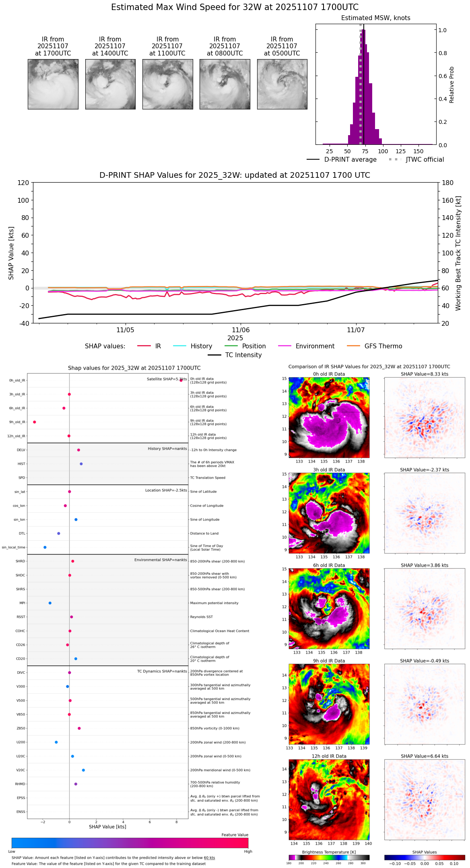Click the SHAP Value=8.33 kts map

pos(425,418)
